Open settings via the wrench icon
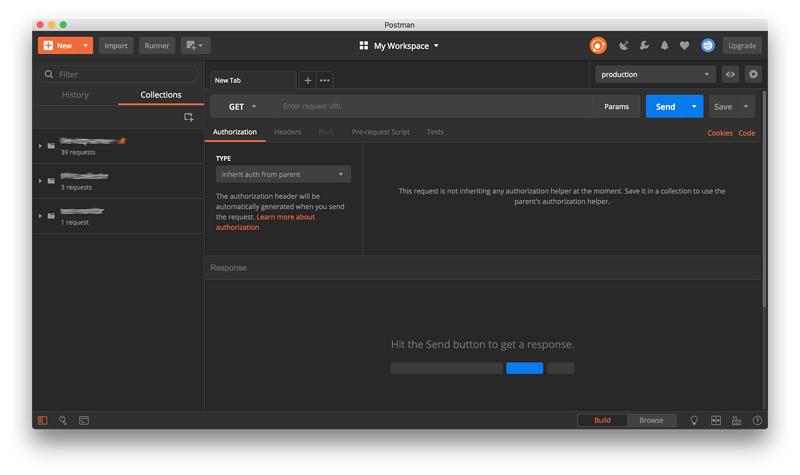 click(x=644, y=46)
